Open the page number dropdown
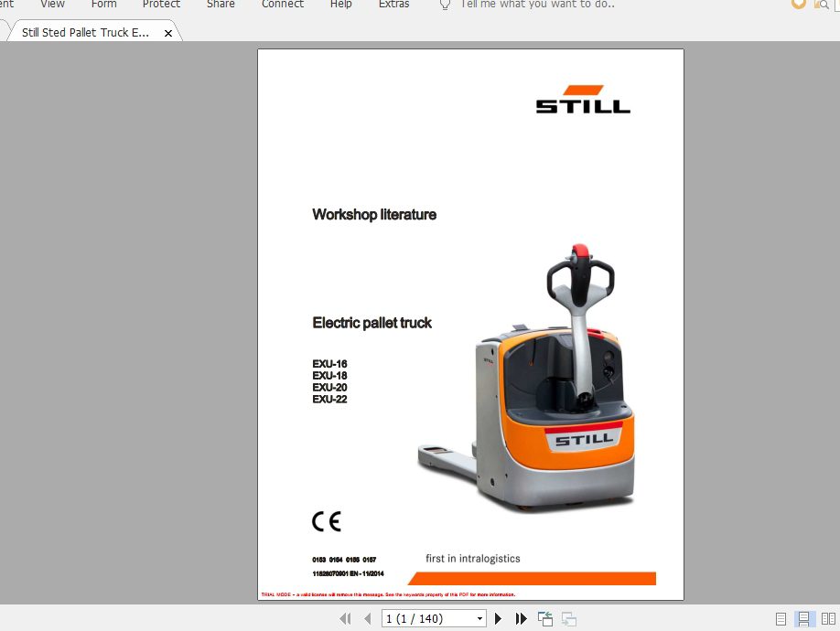Image resolution: width=840 pixels, height=631 pixels. coord(479,619)
